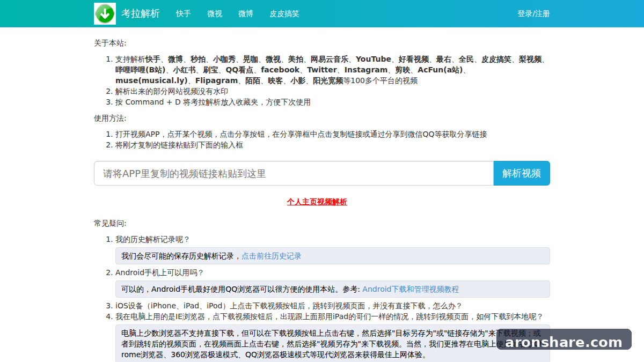Viewport: 644px width, 362px height.
Task: Click the IE浏览器 download question text
Action: (x=330, y=316)
